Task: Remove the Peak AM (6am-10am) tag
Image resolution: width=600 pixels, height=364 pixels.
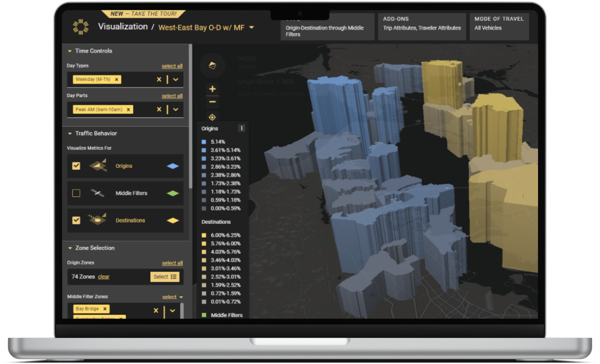Action: (x=128, y=110)
